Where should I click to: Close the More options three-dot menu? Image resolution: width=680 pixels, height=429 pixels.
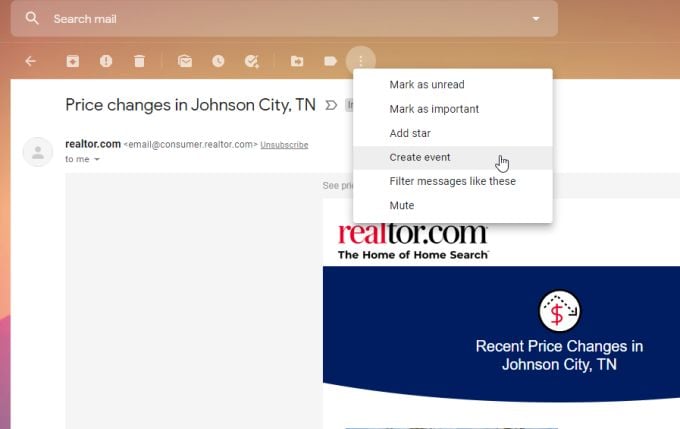coord(361,61)
